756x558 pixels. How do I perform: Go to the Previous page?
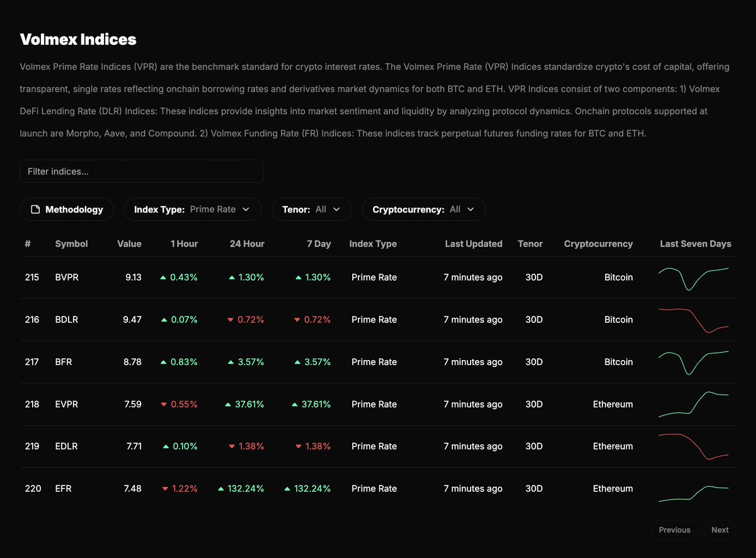coord(675,530)
